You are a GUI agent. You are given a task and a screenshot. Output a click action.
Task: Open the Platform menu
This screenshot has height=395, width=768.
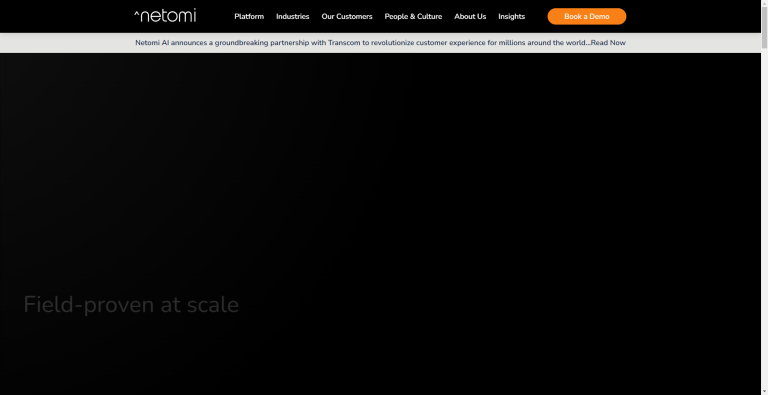click(x=249, y=16)
